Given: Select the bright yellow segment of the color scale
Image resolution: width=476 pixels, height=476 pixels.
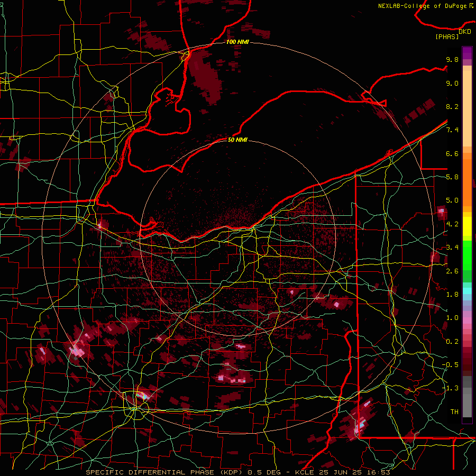Looking at the screenshot, I should click(x=467, y=226).
